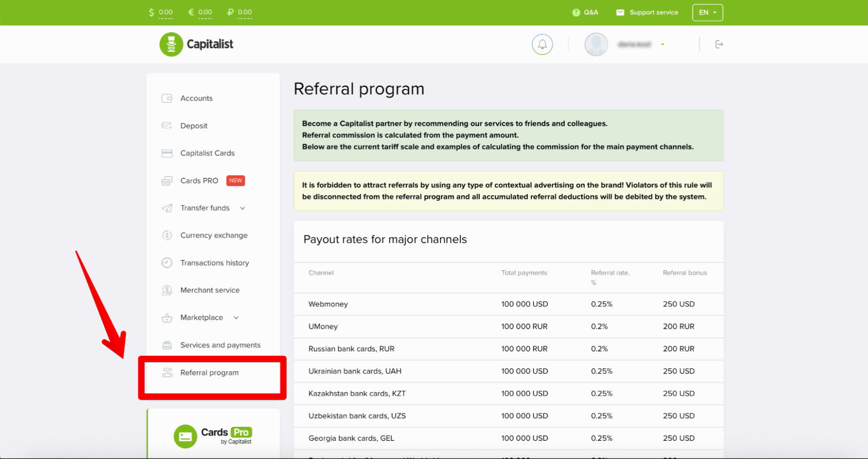Click the 250 USD bonus for Webmoney

pyautogui.click(x=678, y=304)
